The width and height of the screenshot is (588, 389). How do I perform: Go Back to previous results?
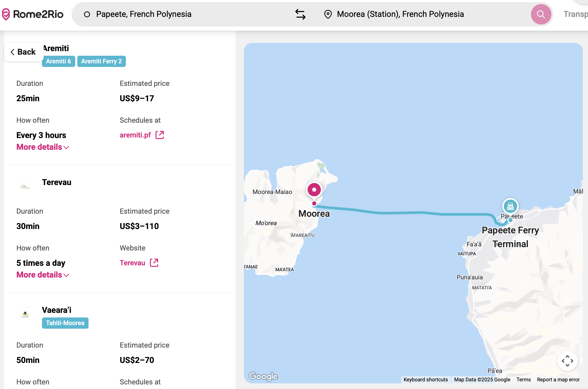point(23,52)
